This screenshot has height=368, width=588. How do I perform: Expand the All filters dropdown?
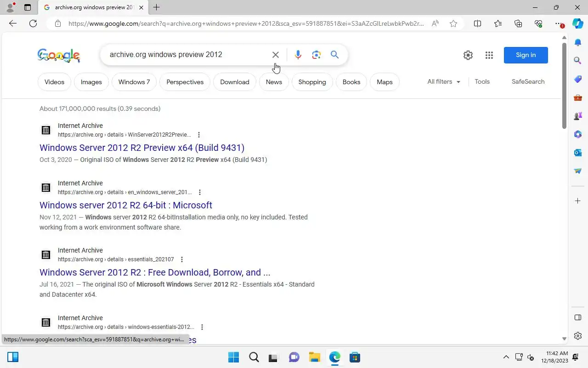(x=444, y=81)
